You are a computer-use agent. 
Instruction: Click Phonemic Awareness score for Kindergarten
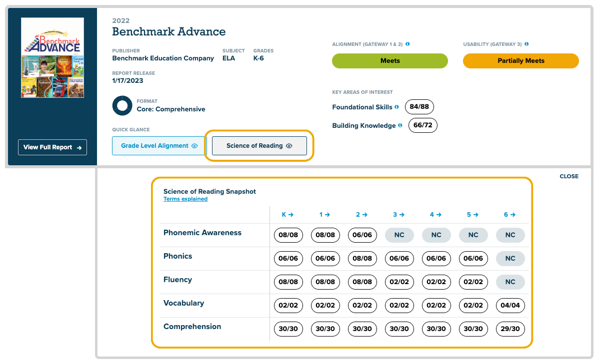pos(288,235)
